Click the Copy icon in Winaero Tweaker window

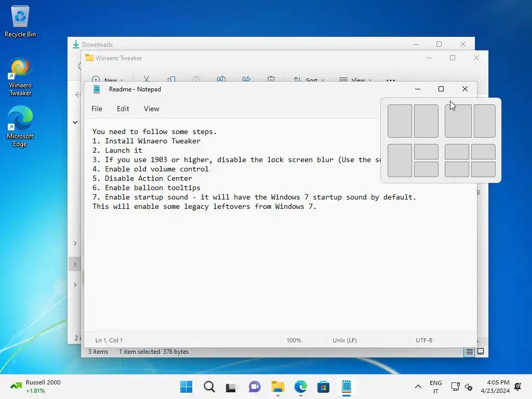pos(171,79)
